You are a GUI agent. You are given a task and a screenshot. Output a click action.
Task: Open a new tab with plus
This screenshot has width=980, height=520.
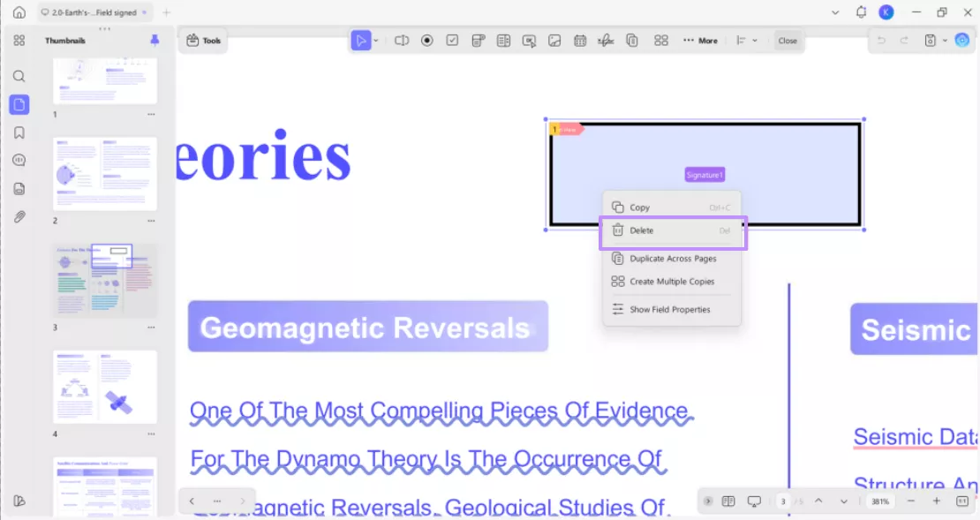coord(166,12)
